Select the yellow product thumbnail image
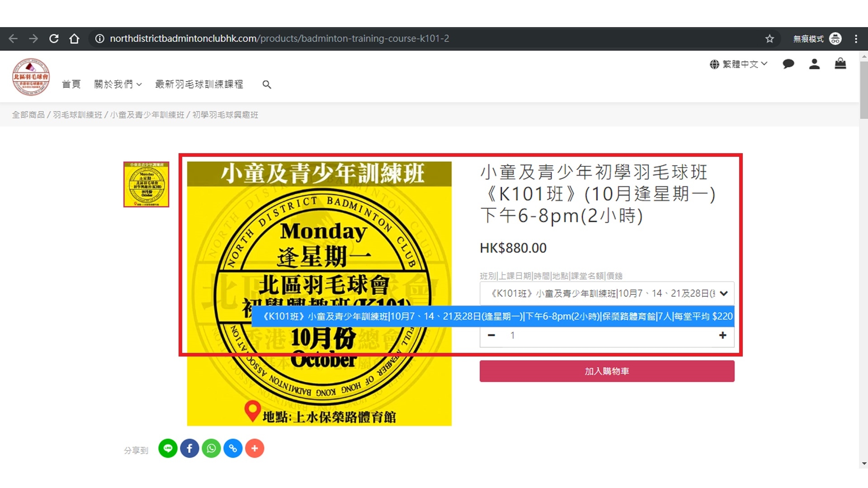 click(146, 184)
